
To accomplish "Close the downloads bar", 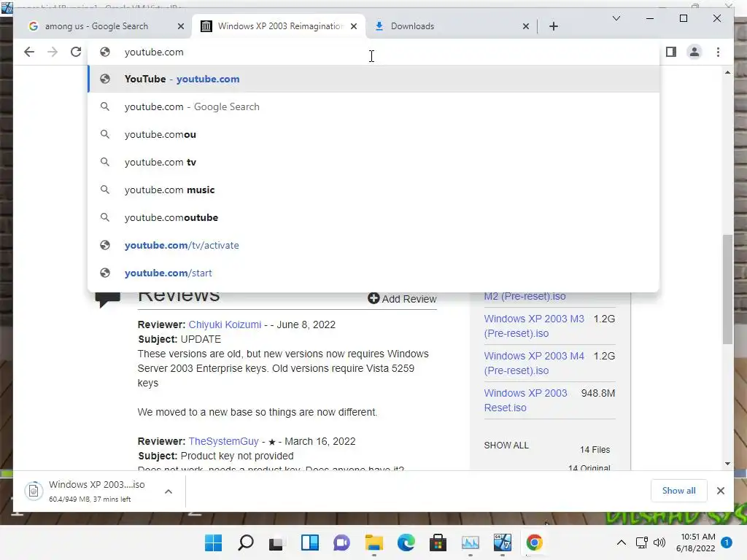I will (720, 491).
